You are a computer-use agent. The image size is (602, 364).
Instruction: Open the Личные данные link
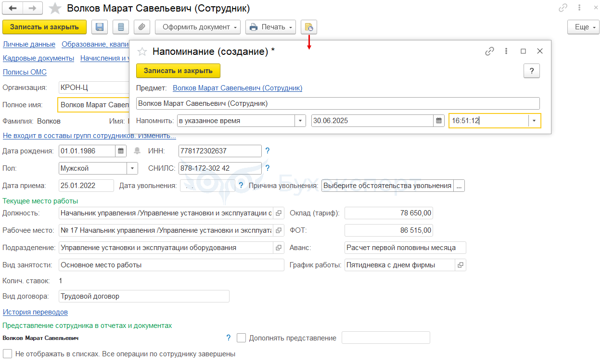(29, 44)
